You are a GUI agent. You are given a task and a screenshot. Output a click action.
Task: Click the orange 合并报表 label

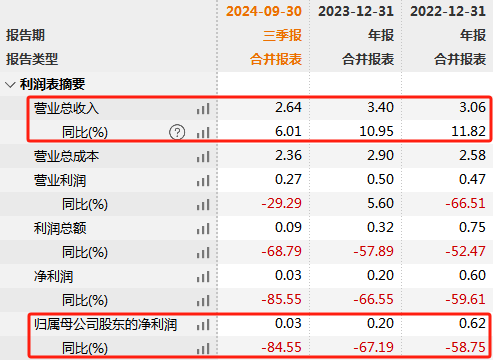(x=276, y=59)
